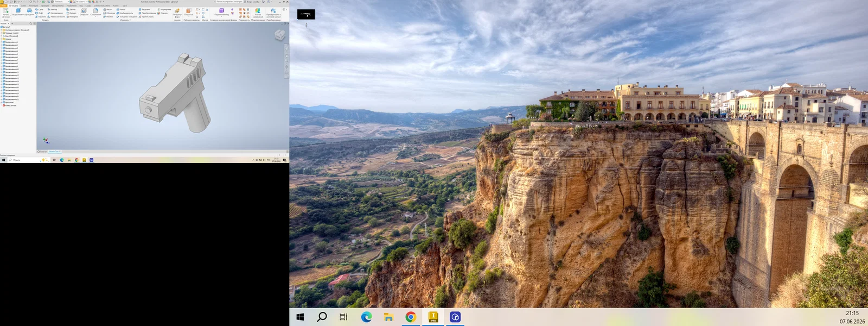Pick the Thread (Резьба) command
868x326 pixels.
click(x=121, y=9)
